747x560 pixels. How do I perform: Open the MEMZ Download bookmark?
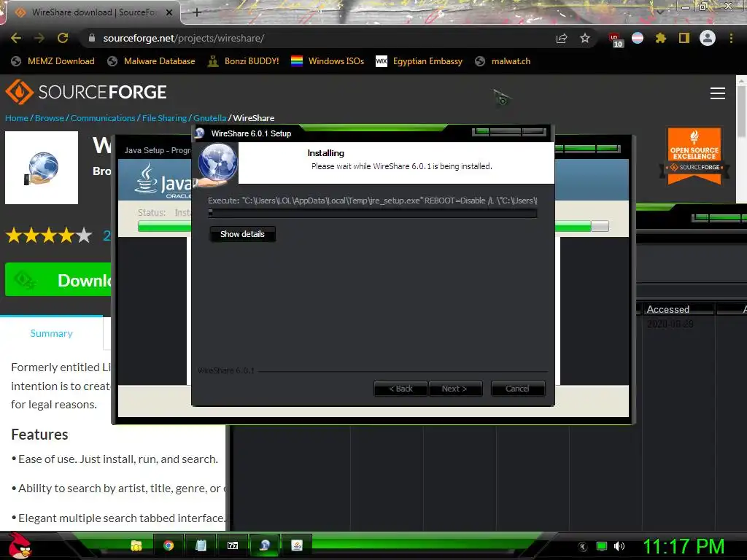click(x=53, y=61)
